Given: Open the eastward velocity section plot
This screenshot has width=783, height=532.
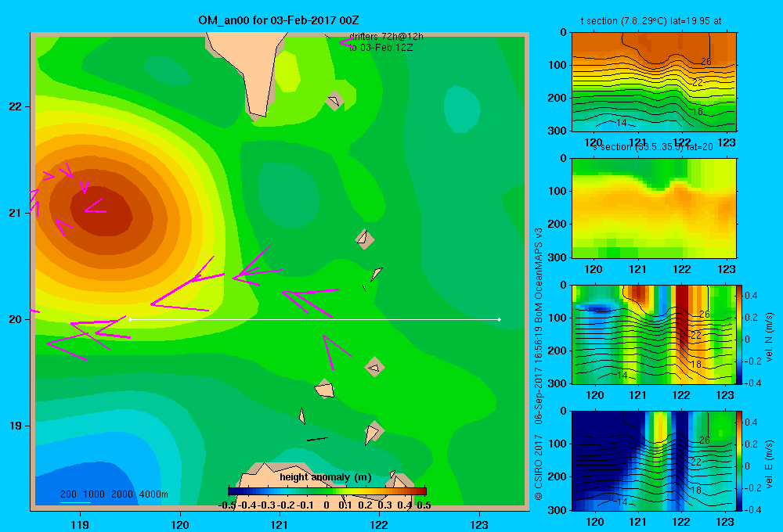Looking at the screenshot, I should point(653,461).
